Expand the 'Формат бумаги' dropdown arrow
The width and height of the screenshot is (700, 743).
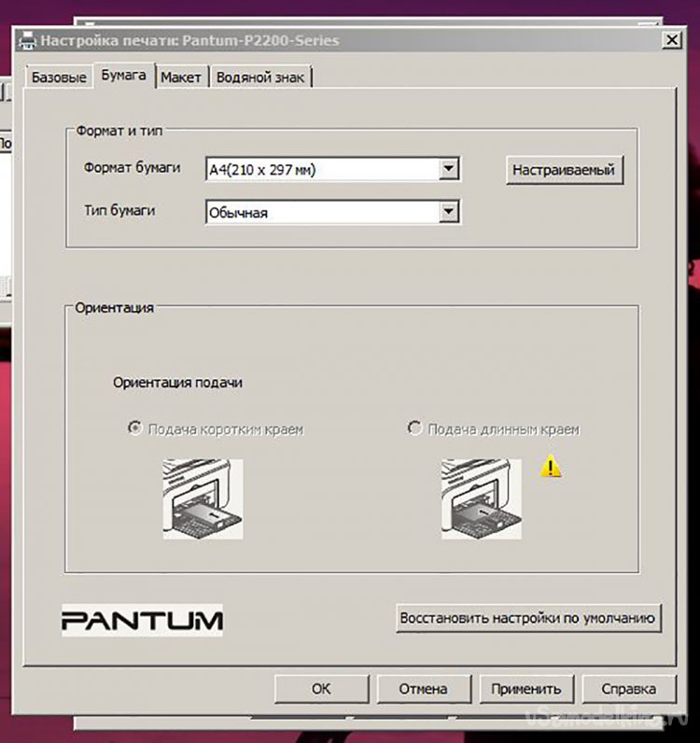tap(449, 169)
